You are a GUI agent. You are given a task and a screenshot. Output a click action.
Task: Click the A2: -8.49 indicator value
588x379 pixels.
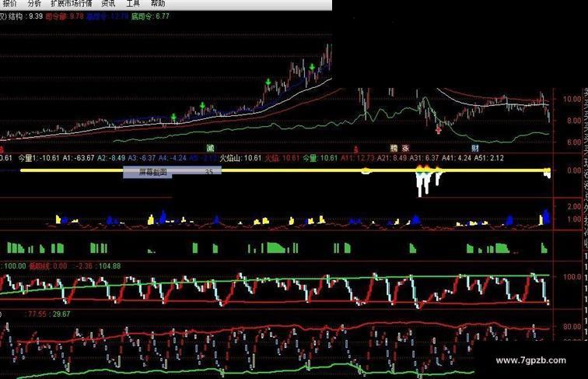pos(111,158)
